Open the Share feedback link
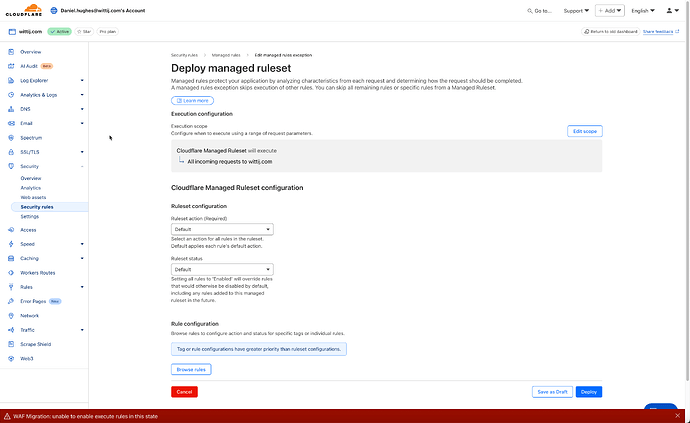 (x=661, y=32)
